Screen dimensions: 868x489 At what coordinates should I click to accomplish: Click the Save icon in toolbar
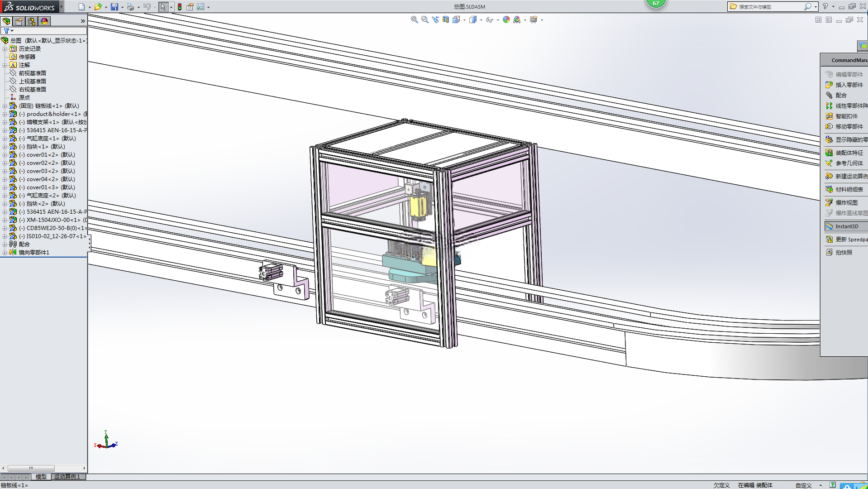114,7
